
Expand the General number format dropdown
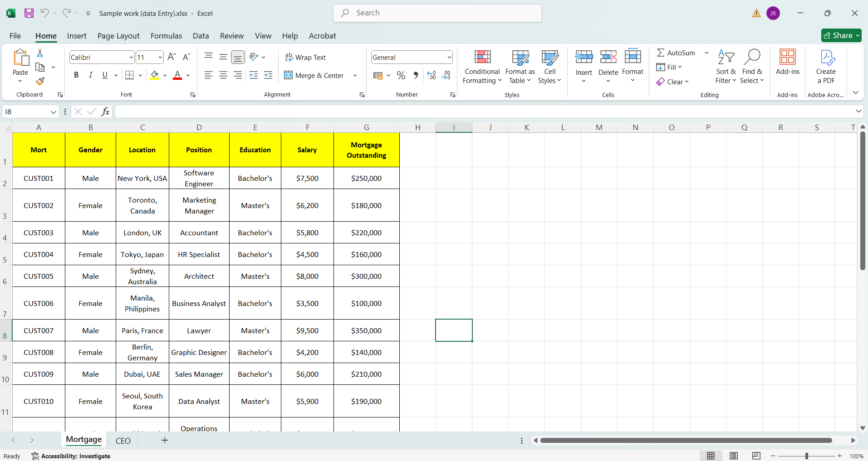tap(449, 58)
